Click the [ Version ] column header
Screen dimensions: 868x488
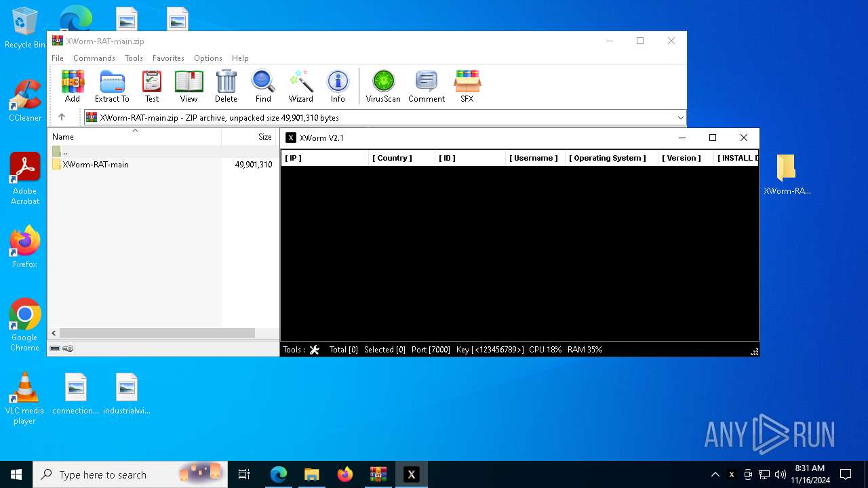click(684, 158)
